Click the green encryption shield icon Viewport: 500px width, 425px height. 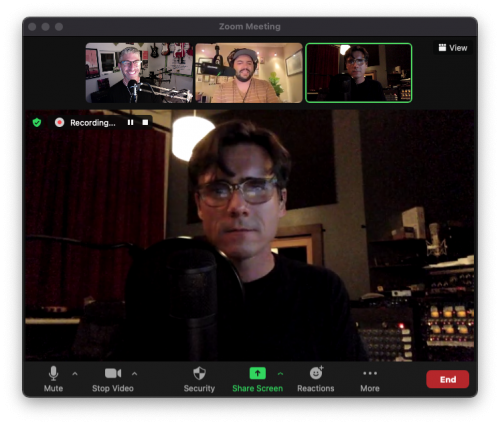click(37, 123)
